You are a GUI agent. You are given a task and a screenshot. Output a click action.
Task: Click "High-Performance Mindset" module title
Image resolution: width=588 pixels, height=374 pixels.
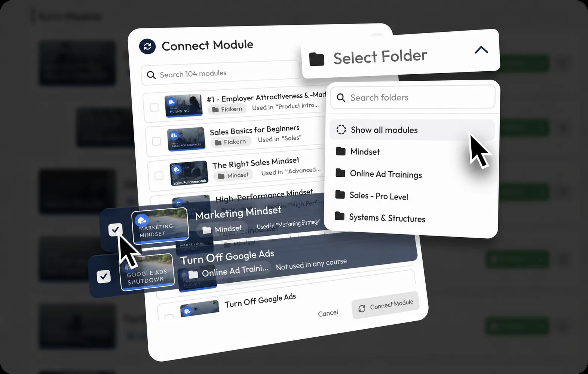coord(264,196)
